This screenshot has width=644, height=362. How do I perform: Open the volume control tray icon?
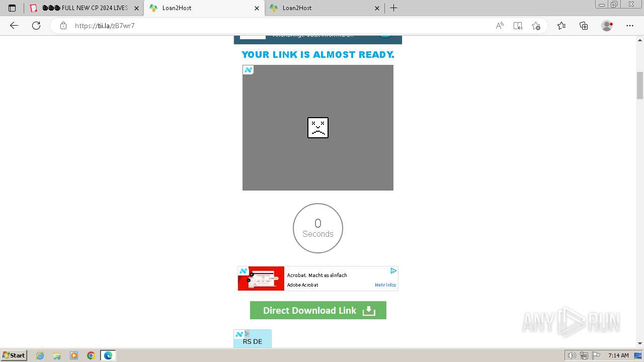coord(572,355)
